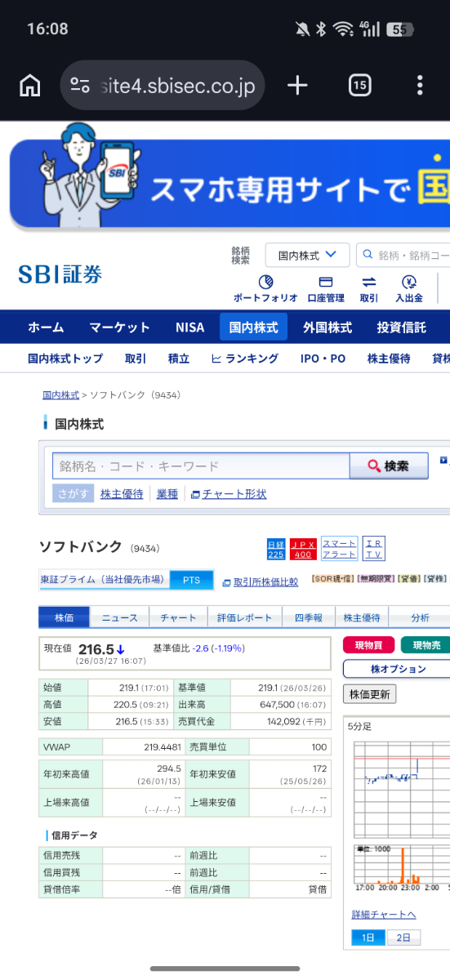Click the 現物買 button
Viewport: 450px width, 980px height.
368,645
